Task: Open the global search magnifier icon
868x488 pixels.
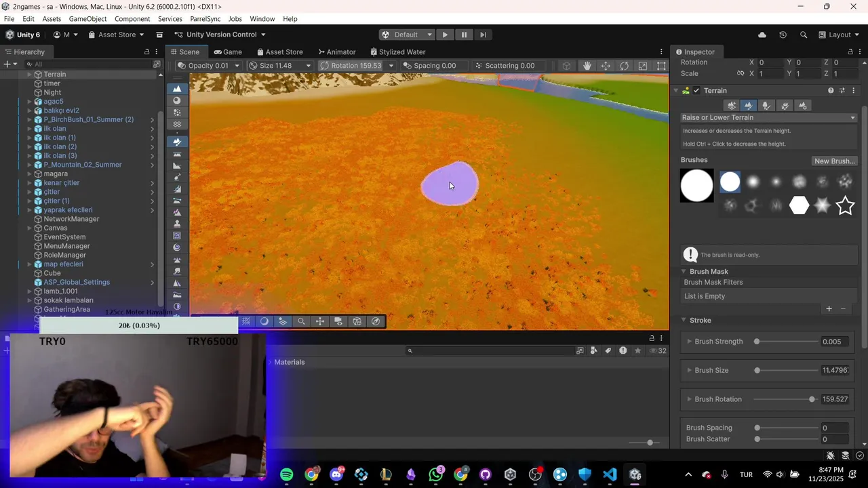Action: click(804, 35)
